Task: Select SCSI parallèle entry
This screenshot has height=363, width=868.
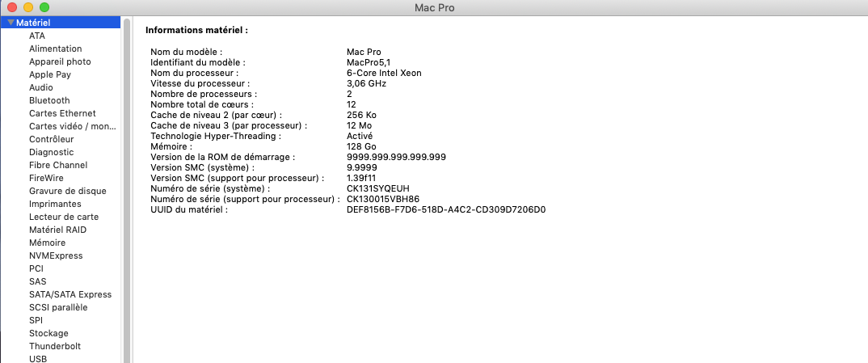Action: [58, 307]
